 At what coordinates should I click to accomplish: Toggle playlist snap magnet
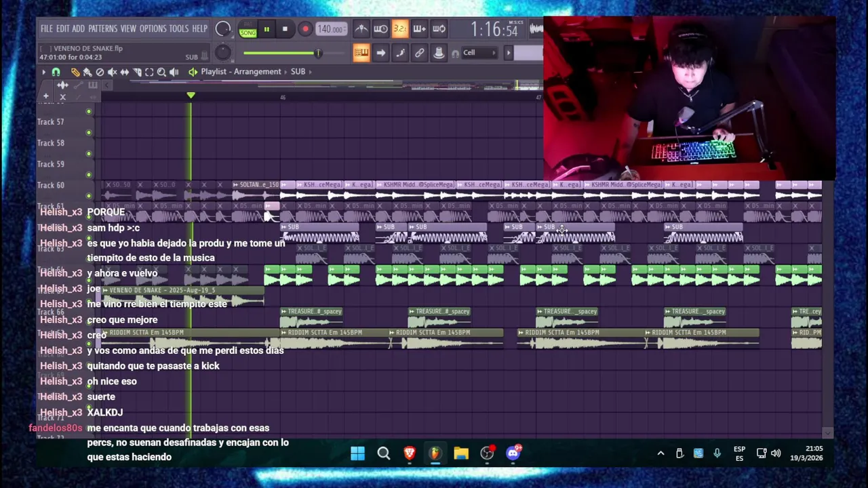click(x=56, y=72)
